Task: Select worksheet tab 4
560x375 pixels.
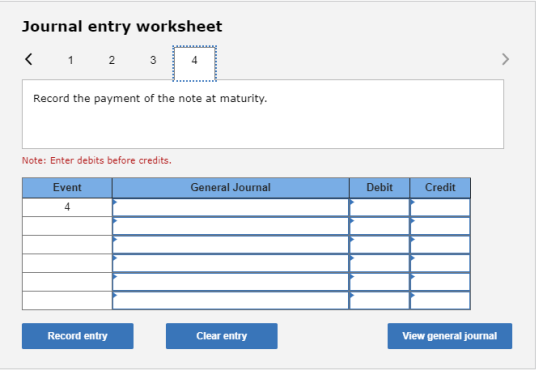Action: (x=195, y=64)
